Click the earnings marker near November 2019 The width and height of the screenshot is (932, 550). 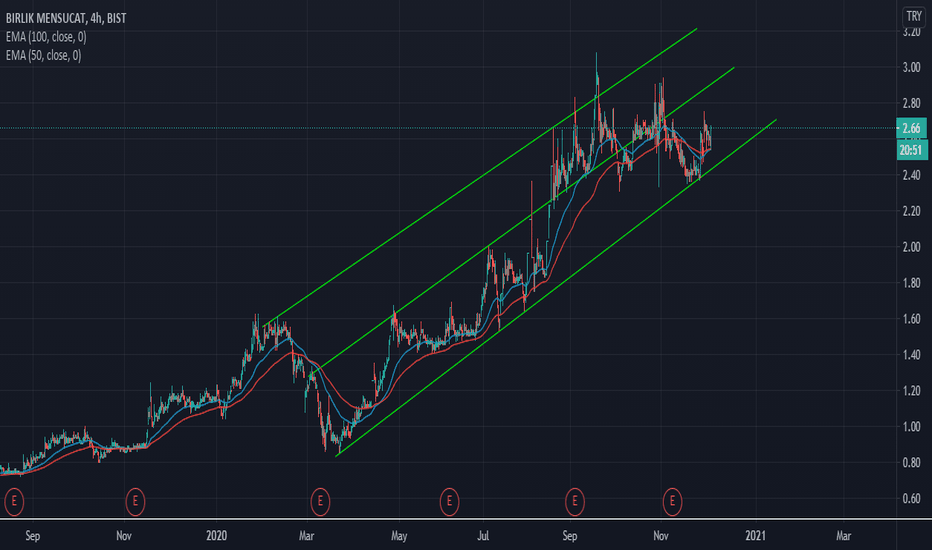click(136, 502)
